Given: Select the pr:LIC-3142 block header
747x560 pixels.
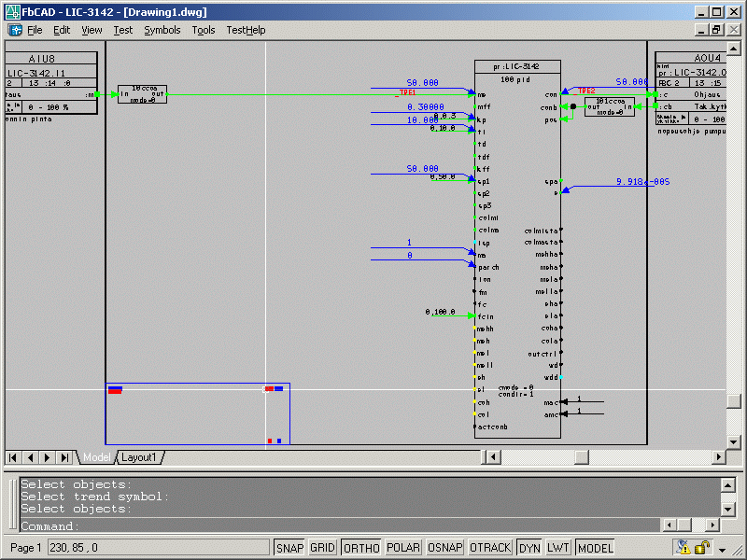Looking at the screenshot, I should click(x=517, y=66).
